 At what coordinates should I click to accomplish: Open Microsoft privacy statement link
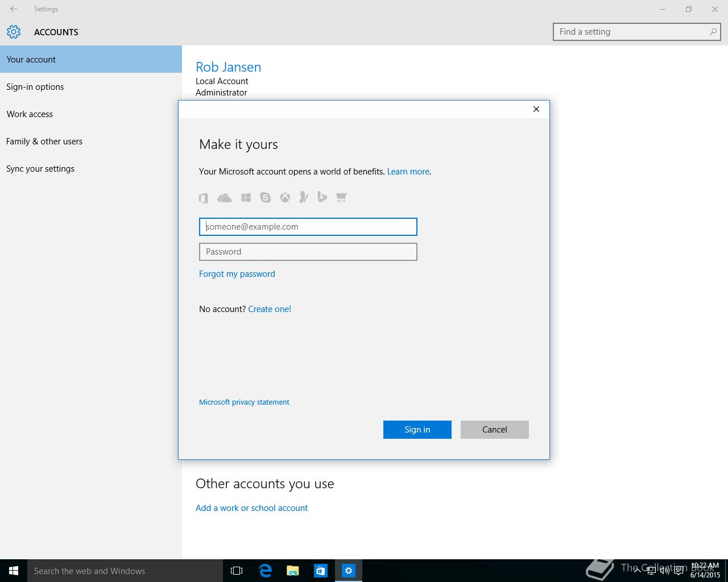(x=244, y=402)
